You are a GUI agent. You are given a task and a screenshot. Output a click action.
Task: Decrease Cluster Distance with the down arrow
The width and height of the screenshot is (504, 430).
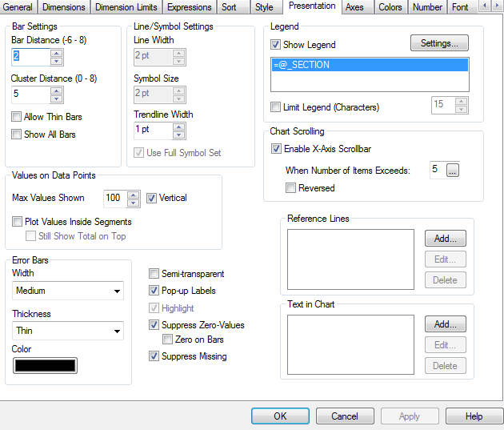57,98
